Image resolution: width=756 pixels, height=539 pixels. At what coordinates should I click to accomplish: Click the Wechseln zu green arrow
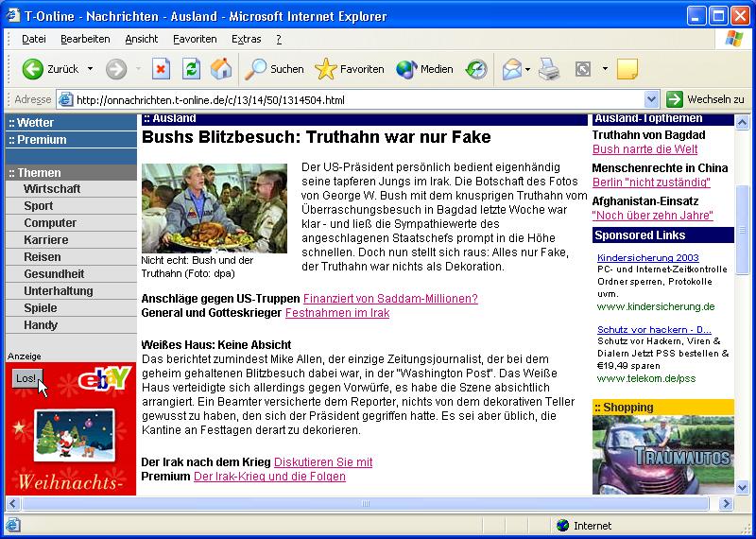(x=675, y=100)
